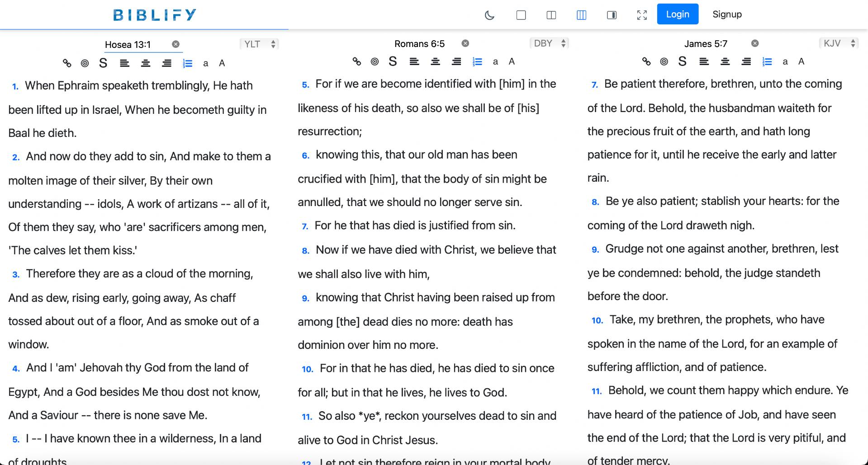Copy link icon in Hosea panel
This screenshot has width=868, height=465.
(67, 63)
